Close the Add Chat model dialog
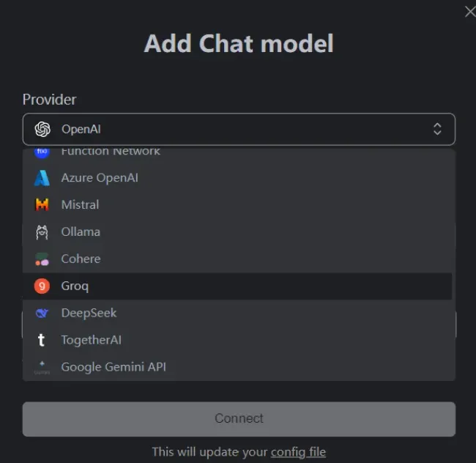The height and width of the screenshot is (463, 476). (470, 12)
